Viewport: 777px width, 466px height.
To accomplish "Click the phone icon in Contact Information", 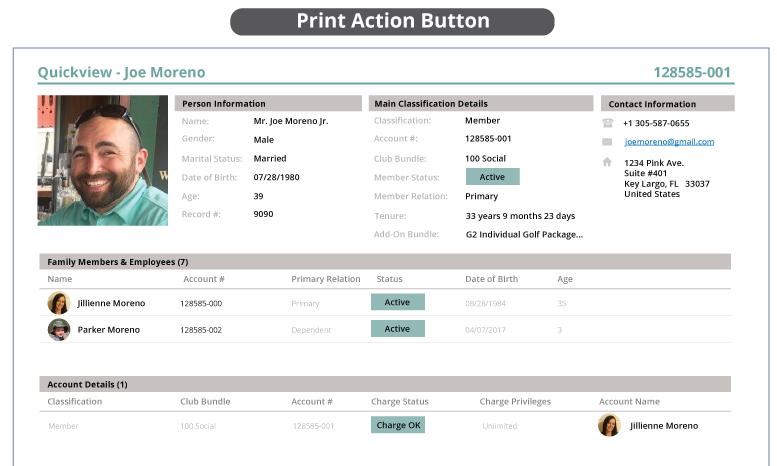I will 607,123.
